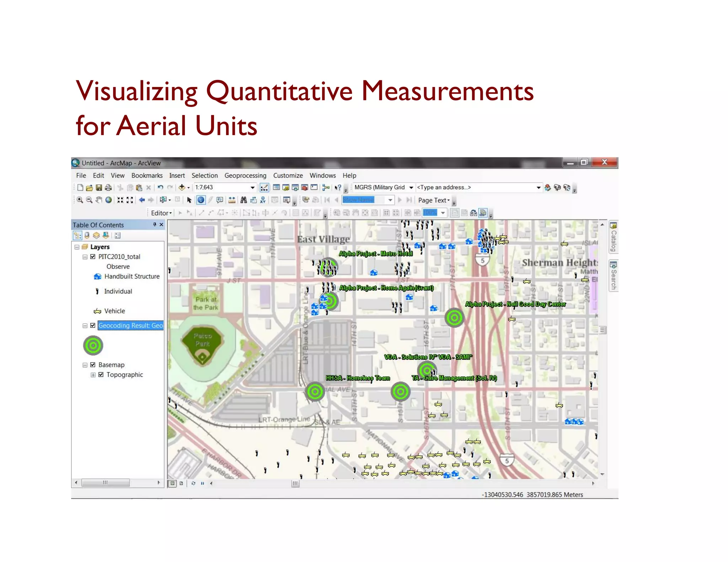728x562 pixels.
Task: Close the Table Of Contents panel
Action: (x=161, y=225)
